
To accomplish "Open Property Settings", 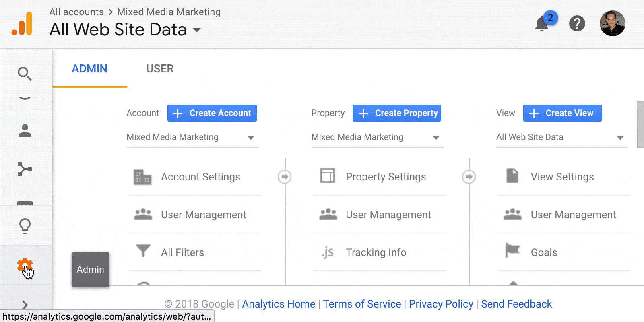I will point(386,177).
